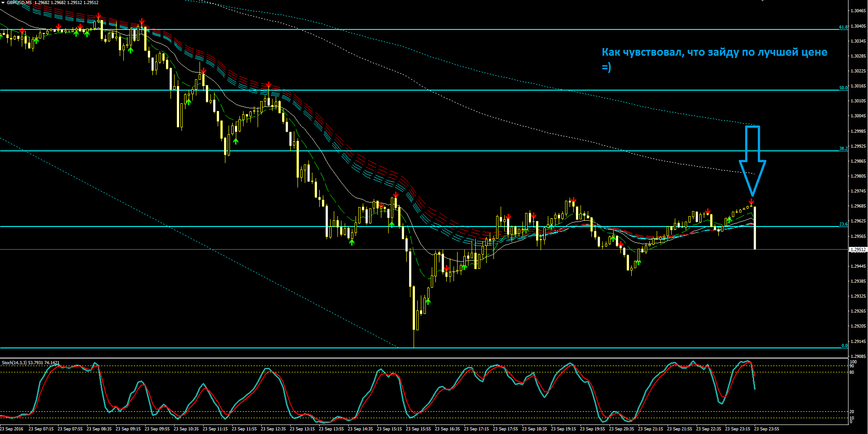
Task: Click the 23 Sep 14:35 time label
Action: pyautogui.click(x=360, y=429)
